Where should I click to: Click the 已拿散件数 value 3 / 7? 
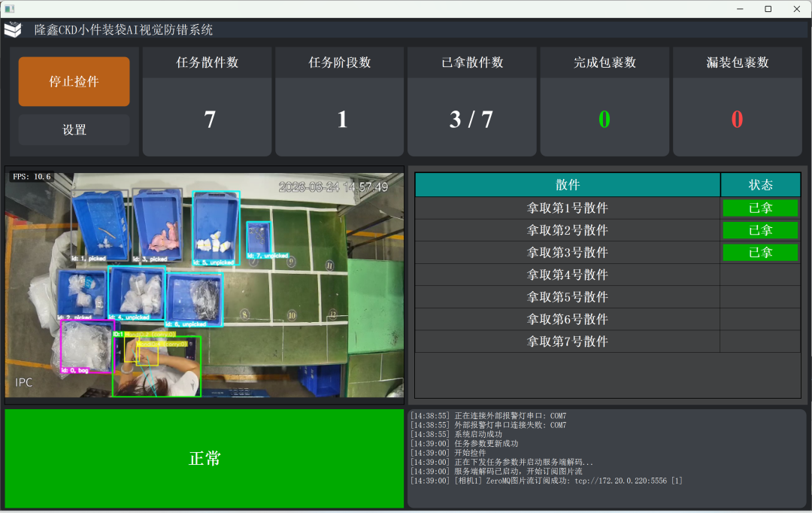(x=471, y=120)
